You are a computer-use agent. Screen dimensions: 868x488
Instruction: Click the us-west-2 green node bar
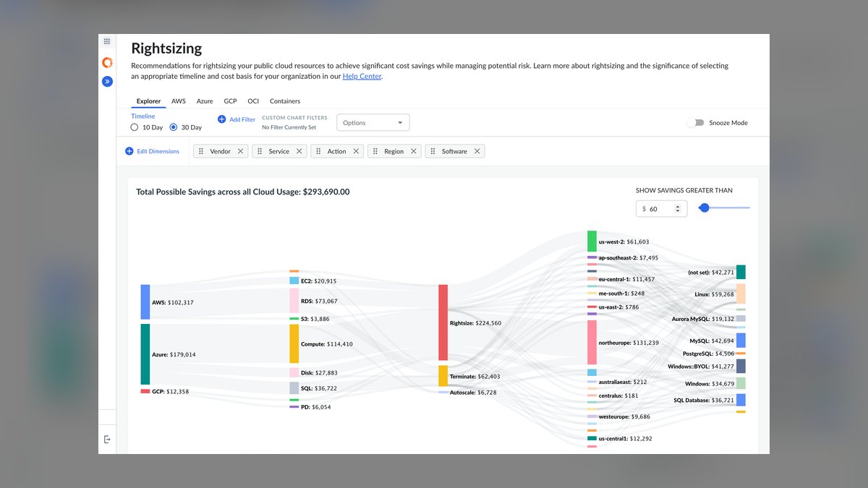[x=592, y=241]
